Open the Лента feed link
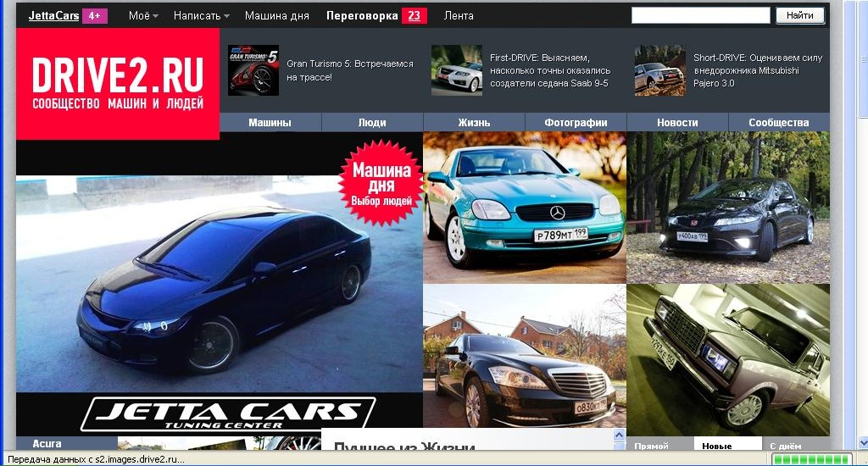 pyautogui.click(x=459, y=15)
